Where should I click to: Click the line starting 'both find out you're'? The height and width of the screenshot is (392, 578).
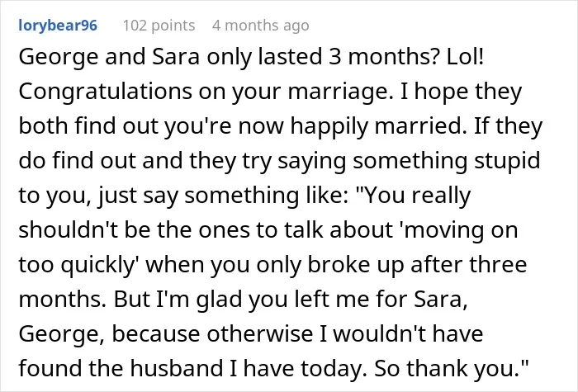tap(281, 126)
